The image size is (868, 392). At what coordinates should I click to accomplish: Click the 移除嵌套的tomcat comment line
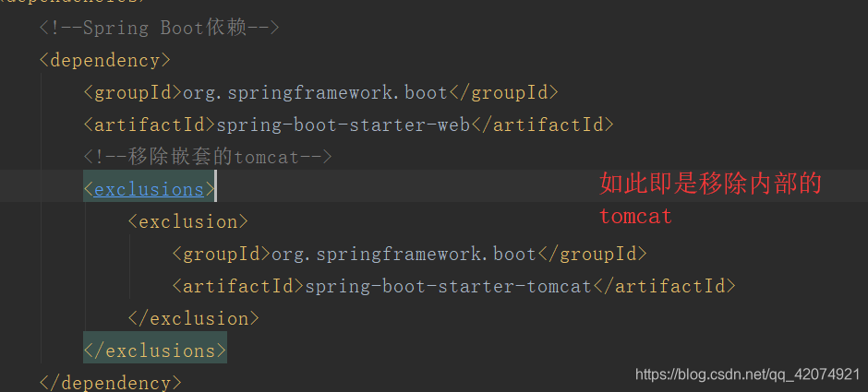(x=208, y=157)
